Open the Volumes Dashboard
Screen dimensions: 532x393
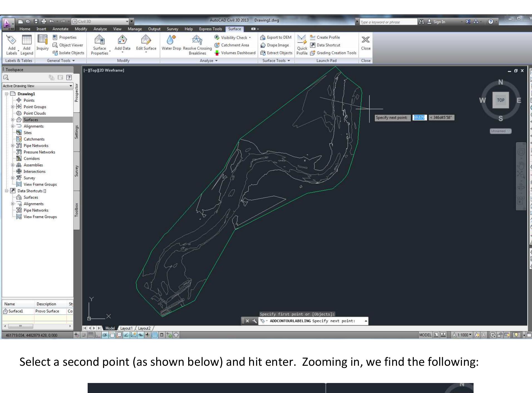pyautogui.click(x=235, y=53)
